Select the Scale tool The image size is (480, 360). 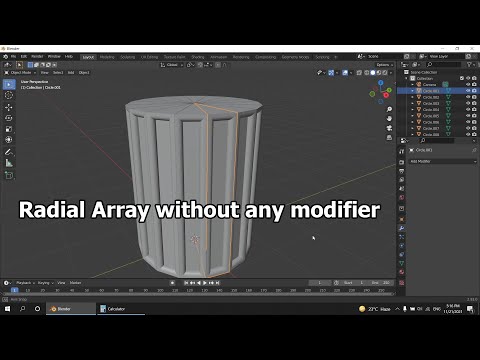(9, 129)
